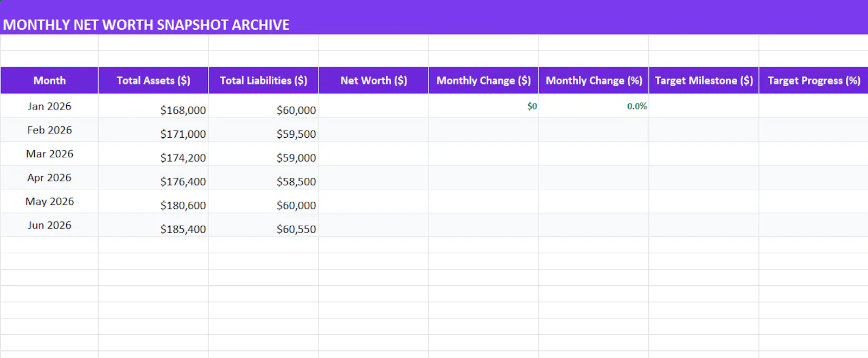Select the empty Net Worth cell for Jun 2026
The width and height of the screenshot is (868, 358).
(374, 226)
